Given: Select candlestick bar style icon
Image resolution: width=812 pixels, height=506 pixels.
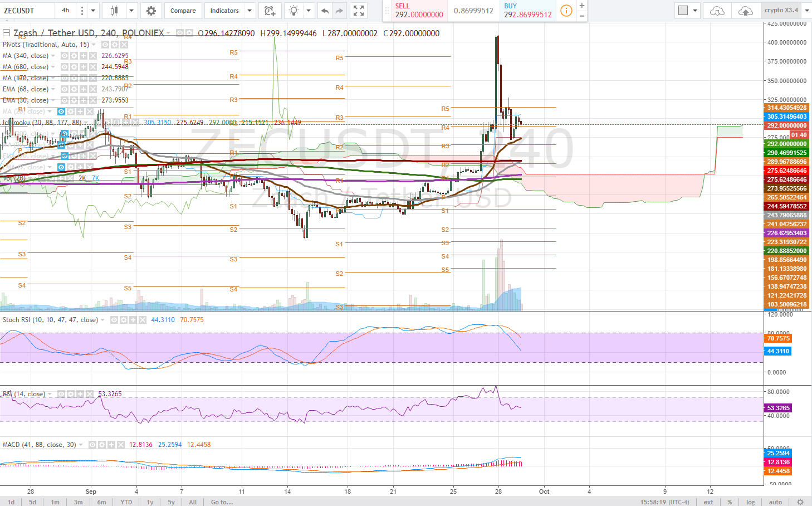Looking at the screenshot, I should [x=114, y=11].
